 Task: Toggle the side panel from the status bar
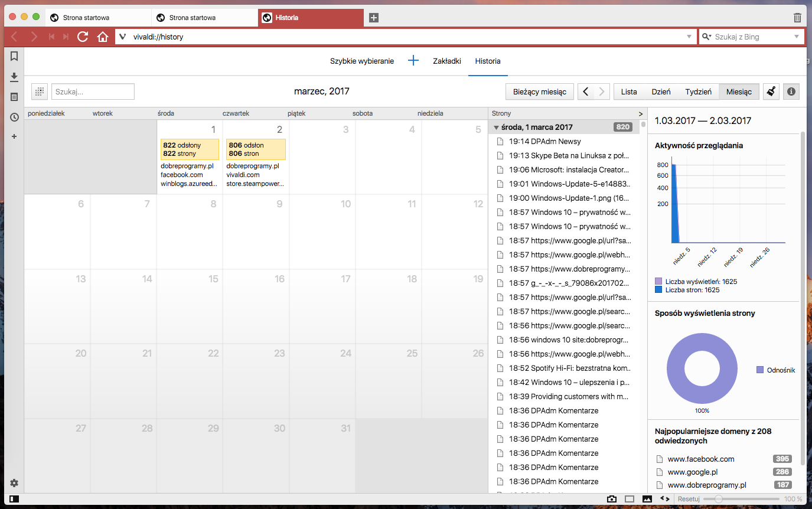click(x=14, y=499)
